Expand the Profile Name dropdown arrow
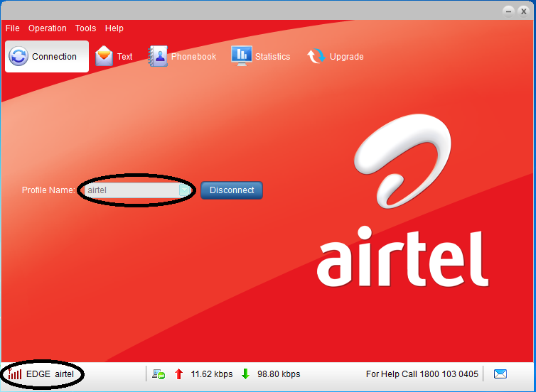Viewport: 536px width, 392px height. [184, 190]
